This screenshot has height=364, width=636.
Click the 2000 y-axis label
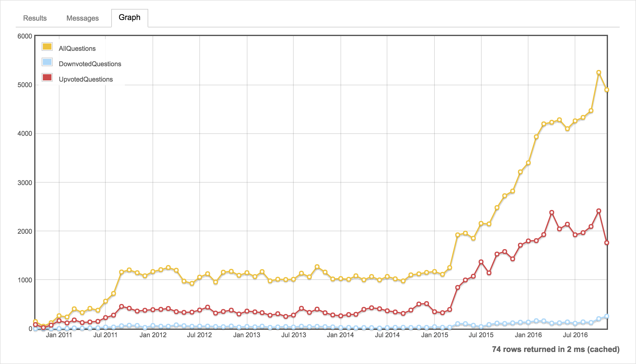point(25,231)
